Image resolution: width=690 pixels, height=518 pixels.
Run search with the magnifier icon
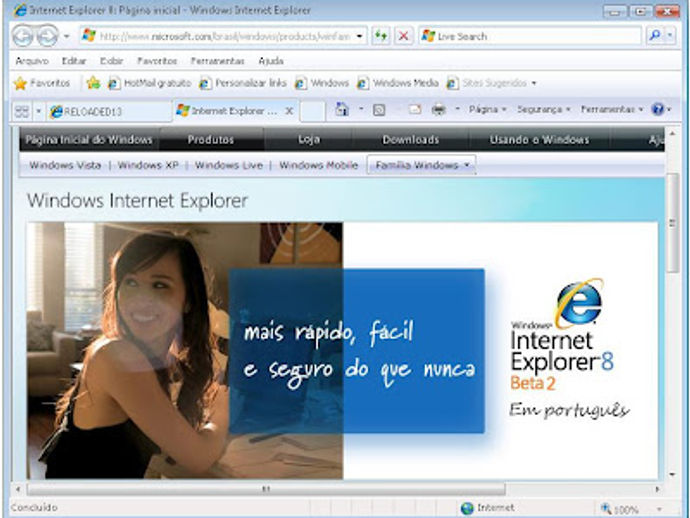[x=654, y=36]
